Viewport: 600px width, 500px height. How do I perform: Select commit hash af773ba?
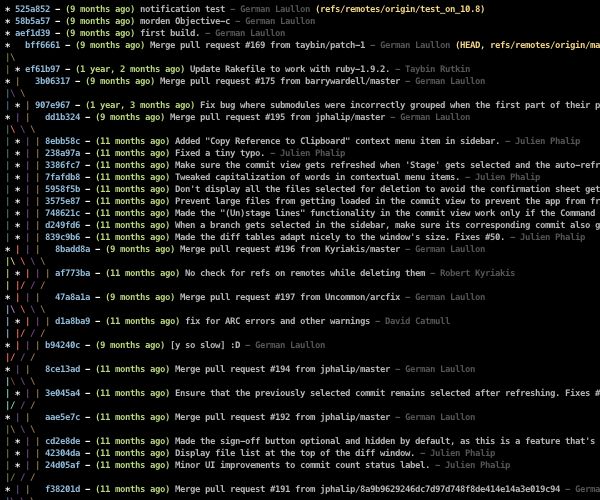pyautogui.click(x=73, y=273)
